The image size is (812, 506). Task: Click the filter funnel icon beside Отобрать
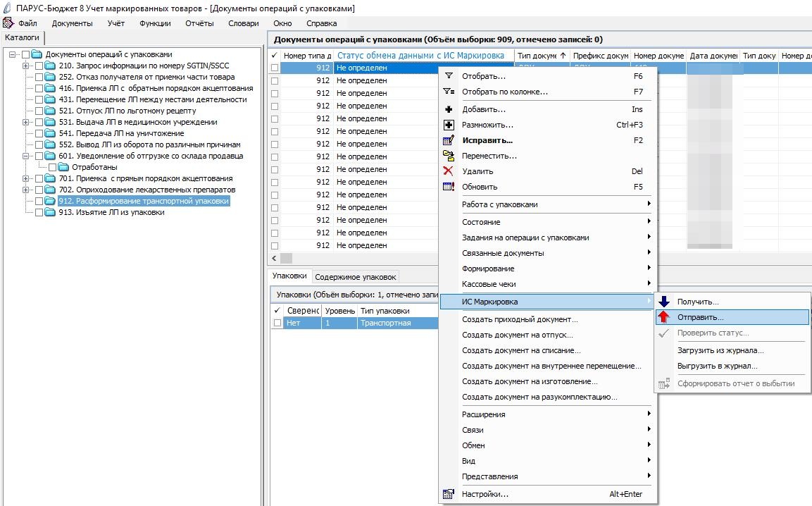pyautogui.click(x=449, y=76)
